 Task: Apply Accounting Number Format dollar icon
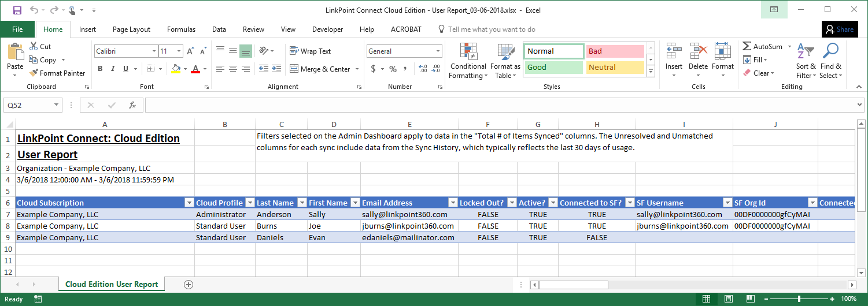[373, 69]
